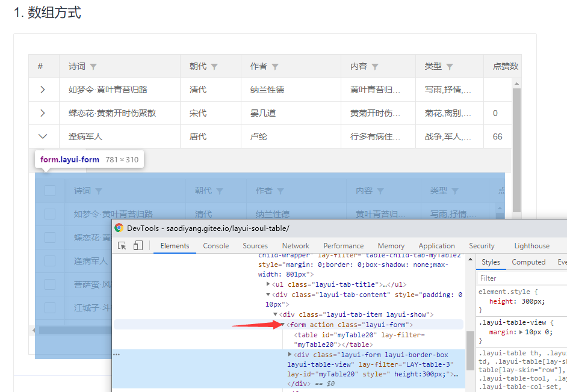This screenshot has width=567, height=392.
Task: Open the Lighthouse tab in DevTools
Action: point(532,246)
